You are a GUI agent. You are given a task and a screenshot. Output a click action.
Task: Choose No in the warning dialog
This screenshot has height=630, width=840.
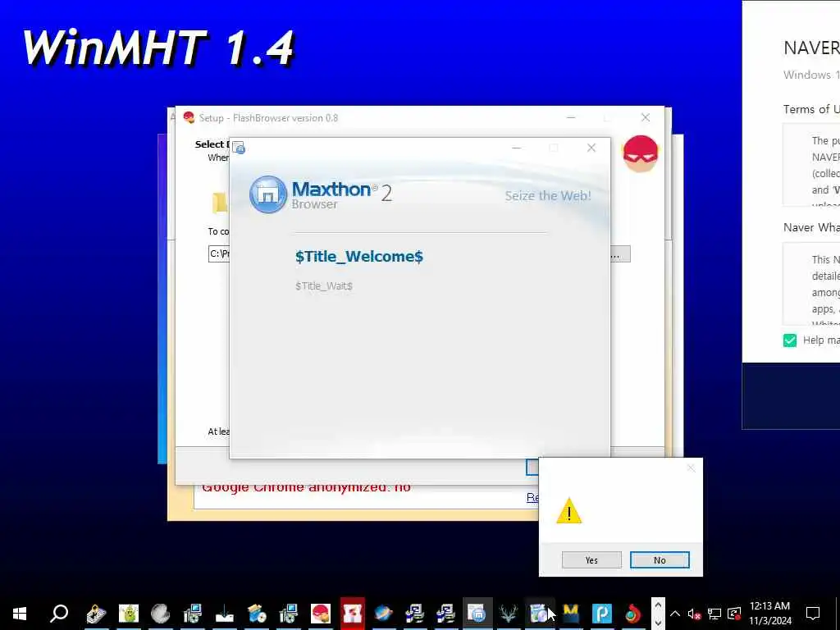pos(660,559)
